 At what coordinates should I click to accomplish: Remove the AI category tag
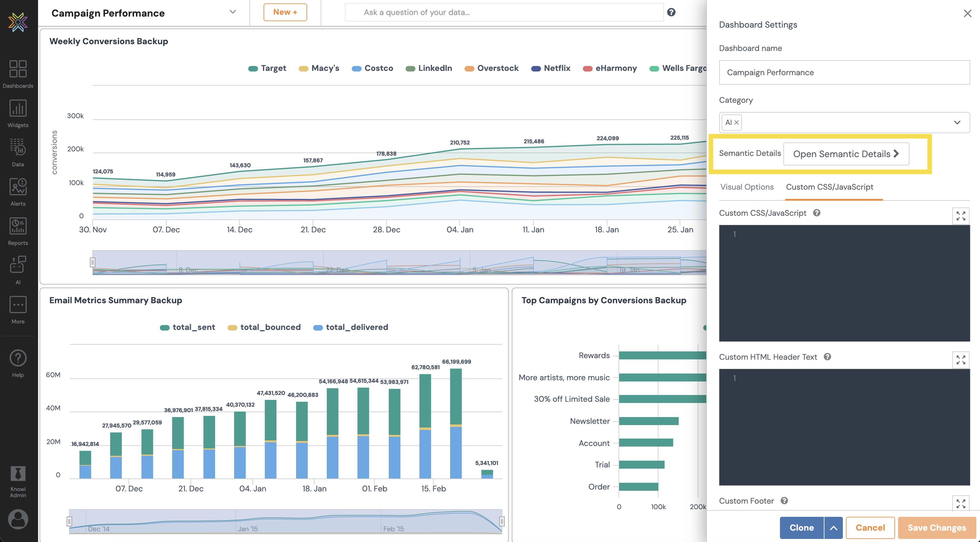point(736,122)
